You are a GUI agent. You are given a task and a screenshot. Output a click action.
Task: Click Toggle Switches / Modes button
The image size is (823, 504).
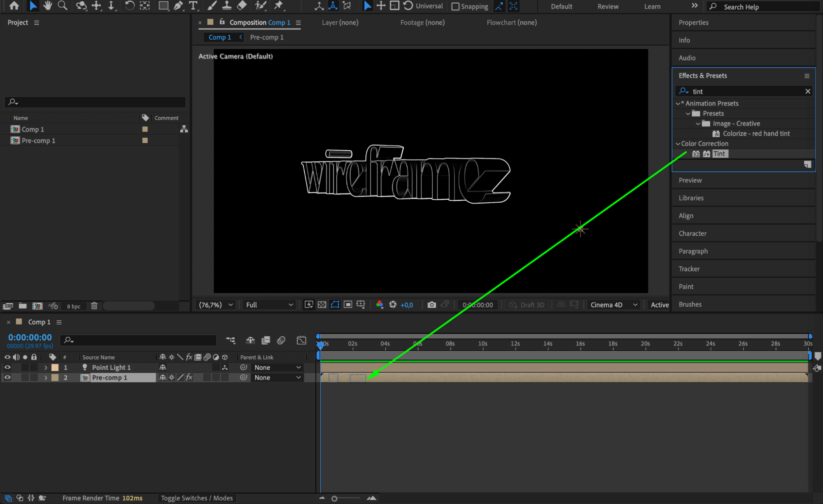[197, 498]
